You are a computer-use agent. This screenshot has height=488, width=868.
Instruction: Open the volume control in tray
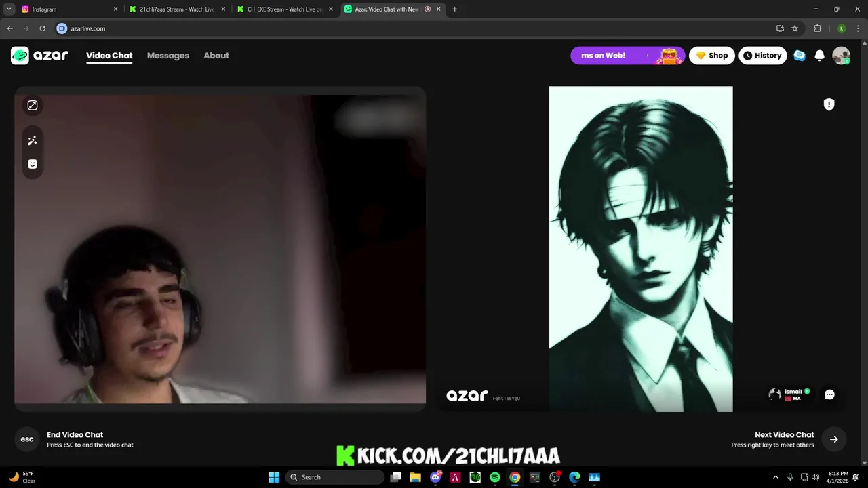pyautogui.click(x=815, y=477)
